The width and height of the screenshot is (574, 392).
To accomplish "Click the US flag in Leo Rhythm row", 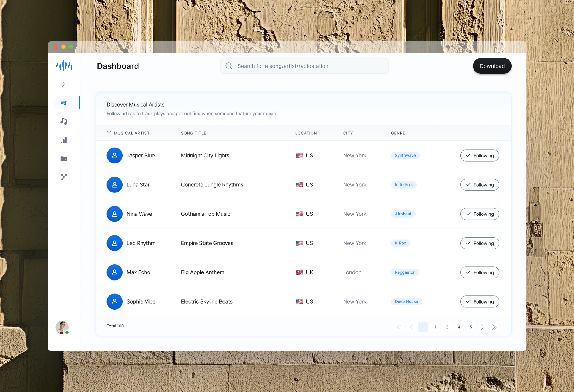I will (x=299, y=243).
